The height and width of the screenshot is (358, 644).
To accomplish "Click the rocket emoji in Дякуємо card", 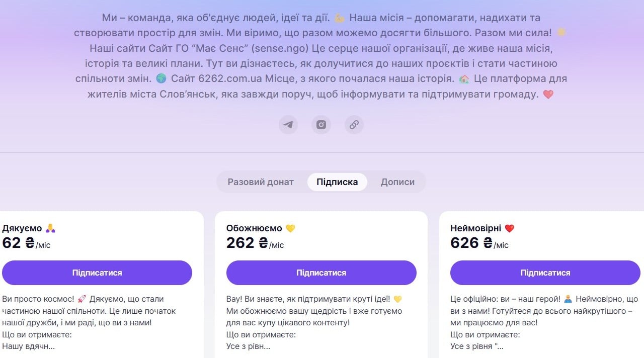I will click(x=82, y=299).
